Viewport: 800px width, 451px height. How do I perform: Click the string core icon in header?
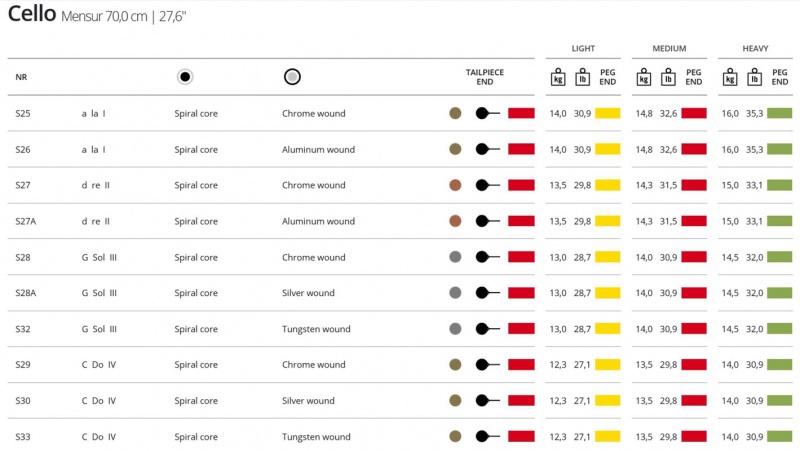[185, 77]
